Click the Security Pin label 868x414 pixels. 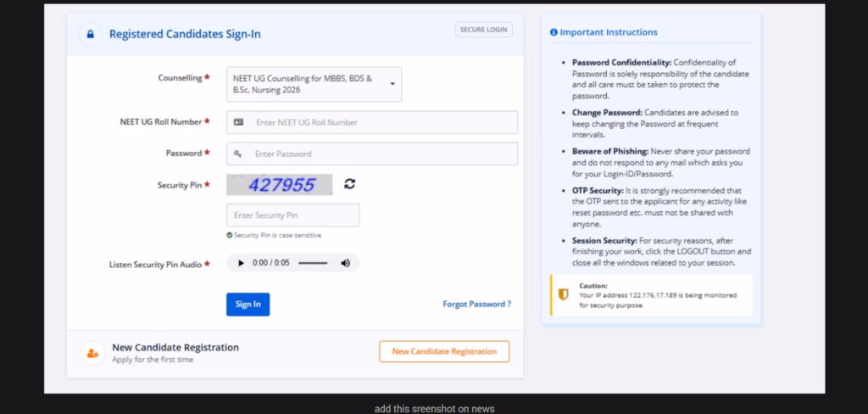tap(180, 185)
